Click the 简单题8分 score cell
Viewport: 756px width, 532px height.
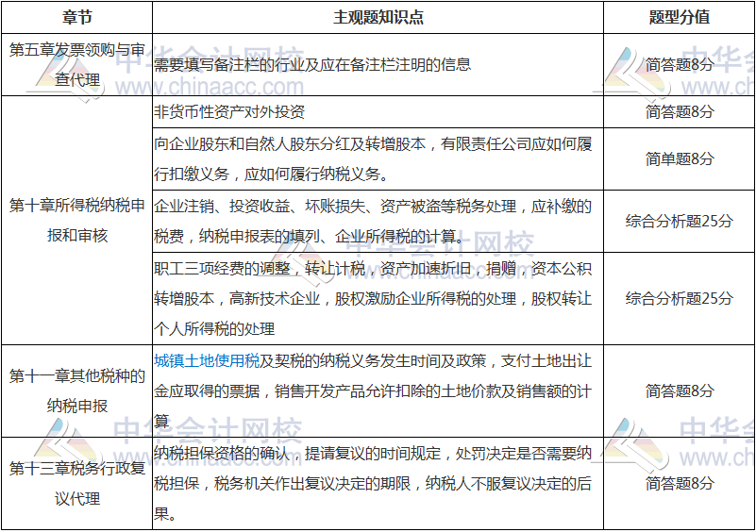pyautogui.click(x=679, y=158)
